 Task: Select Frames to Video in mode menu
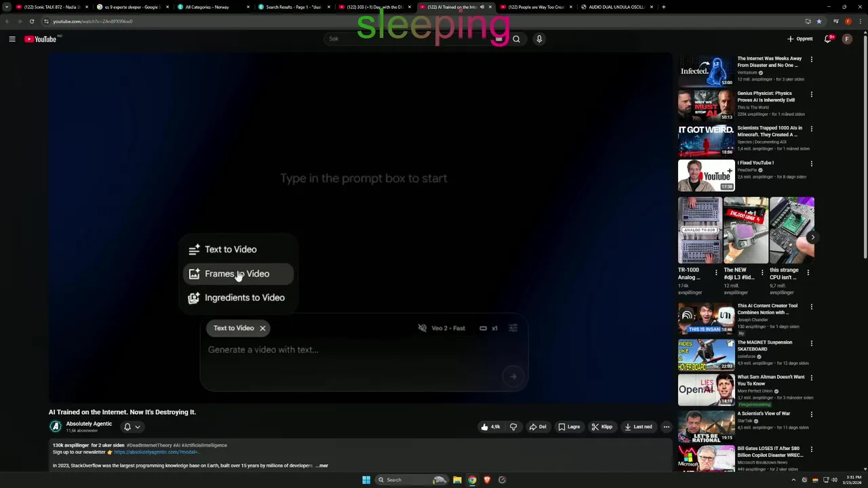pos(238,274)
